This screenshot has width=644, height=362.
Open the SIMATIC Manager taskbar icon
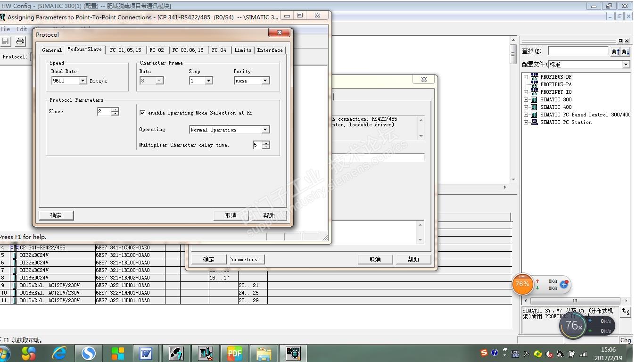(175, 353)
